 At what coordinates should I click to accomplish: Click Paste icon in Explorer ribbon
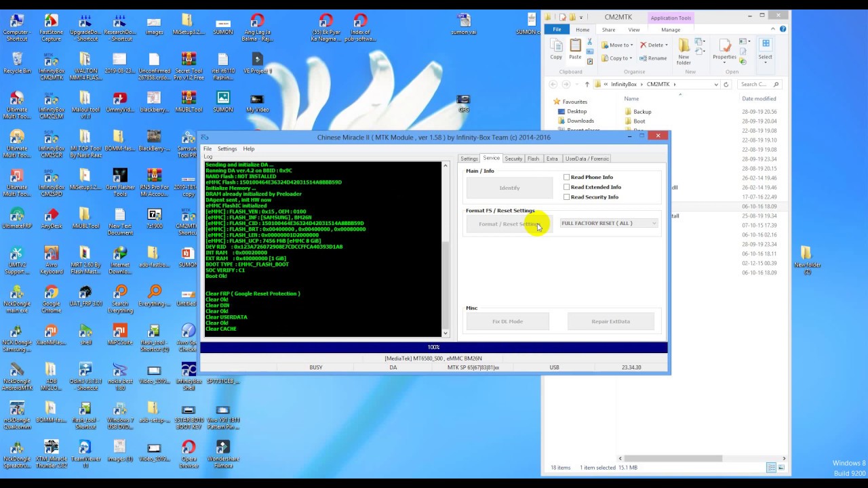point(575,49)
